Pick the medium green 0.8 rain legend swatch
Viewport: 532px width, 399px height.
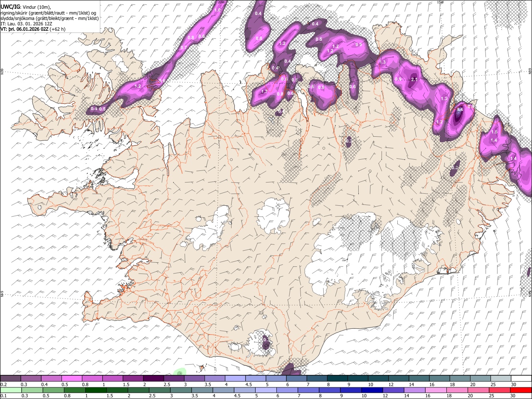[x=74, y=390]
